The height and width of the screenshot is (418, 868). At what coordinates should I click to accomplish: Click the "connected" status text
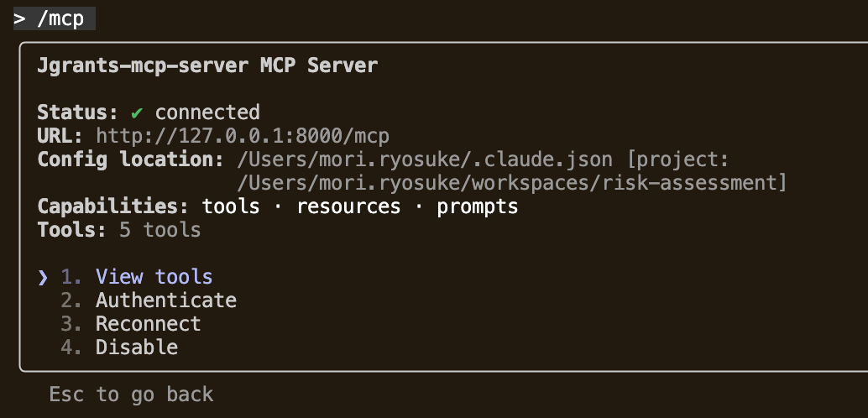pyautogui.click(x=207, y=112)
